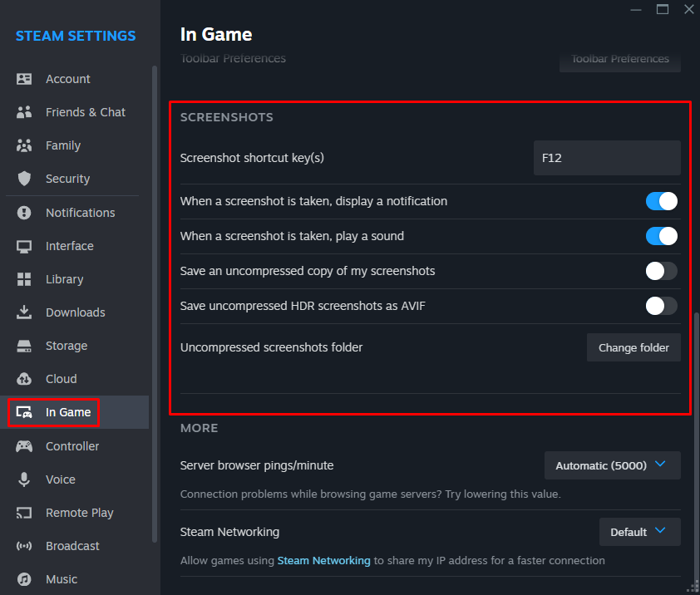This screenshot has height=595, width=700.
Task: Enable saving uncompressed copy of screenshots
Action: tap(661, 271)
